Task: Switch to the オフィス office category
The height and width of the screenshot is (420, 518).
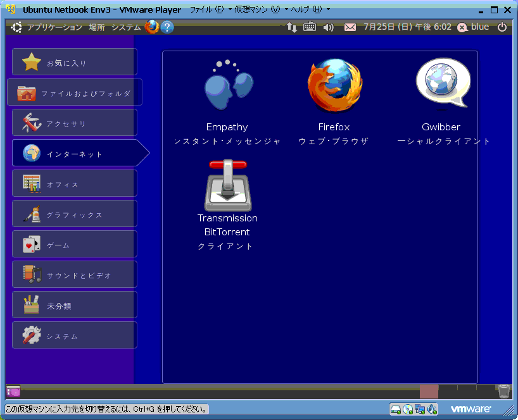Action: [x=75, y=183]
